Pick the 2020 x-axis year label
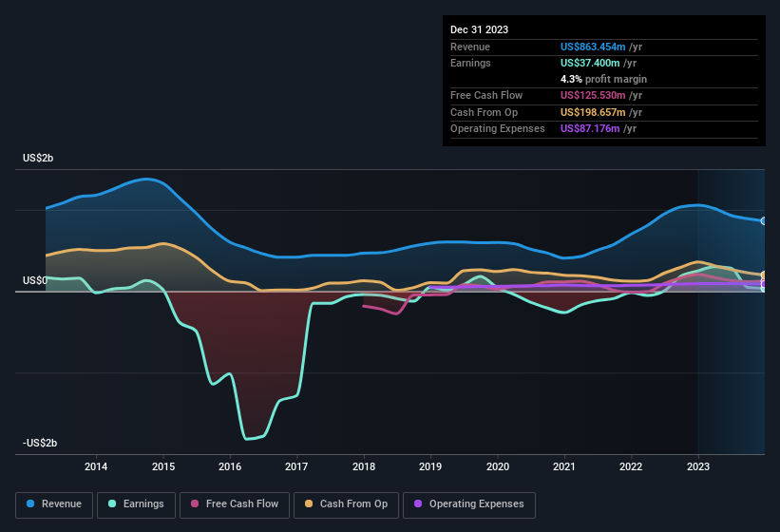The image size is (780, 532). tap(497, 466)
